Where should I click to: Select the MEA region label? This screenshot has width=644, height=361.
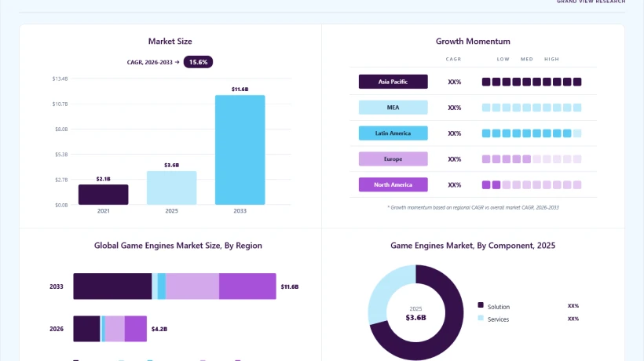[x=393, y=108]
